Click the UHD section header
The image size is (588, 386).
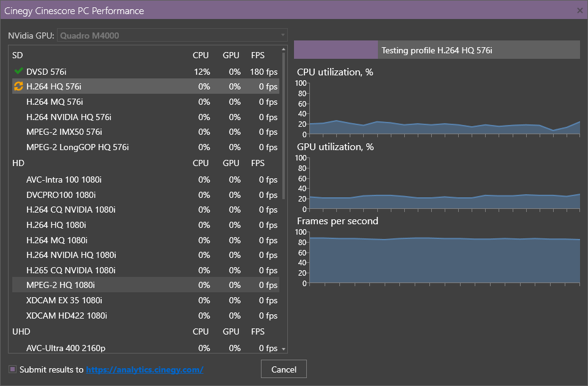click(x=21, y=331)
